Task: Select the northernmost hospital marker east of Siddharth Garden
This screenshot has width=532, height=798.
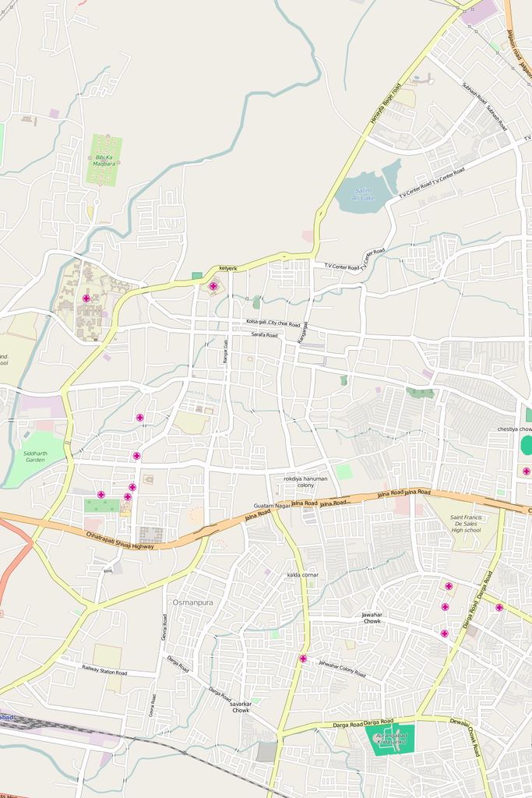Action: [140, 418]
